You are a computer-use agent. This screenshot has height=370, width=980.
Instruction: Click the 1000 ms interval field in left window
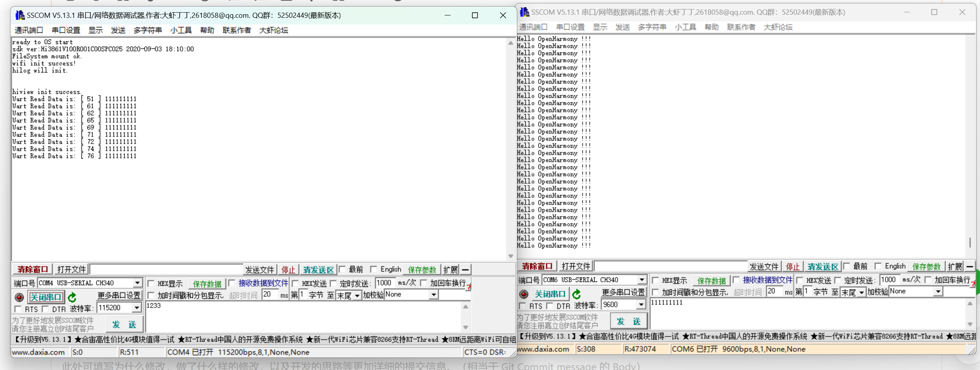(x=385, y=283)
